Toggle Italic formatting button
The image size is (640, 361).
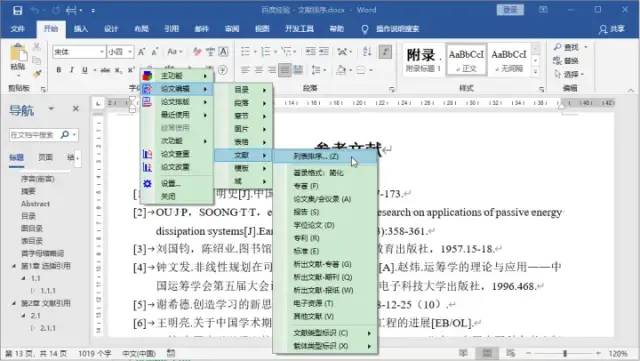click(72, 70)
